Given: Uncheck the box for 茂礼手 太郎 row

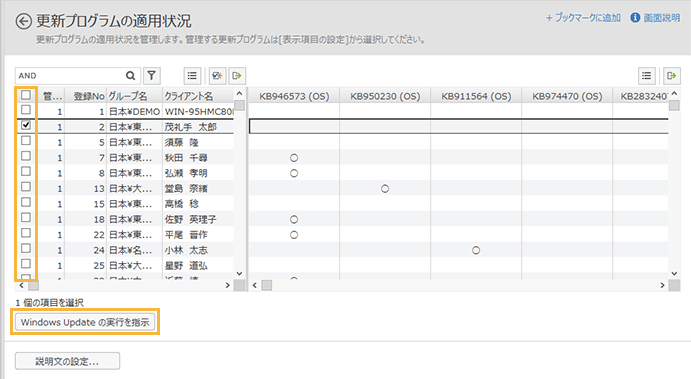Looking at the screenshot, I should point(26,125).
